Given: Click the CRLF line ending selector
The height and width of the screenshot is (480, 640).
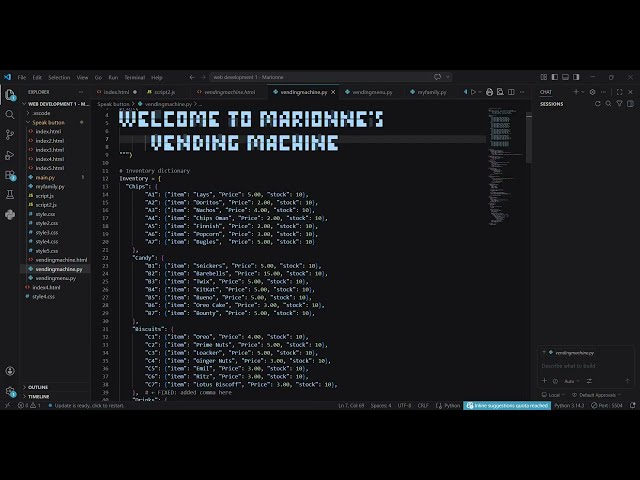Looking at the screenshot, I should point(423,405).
